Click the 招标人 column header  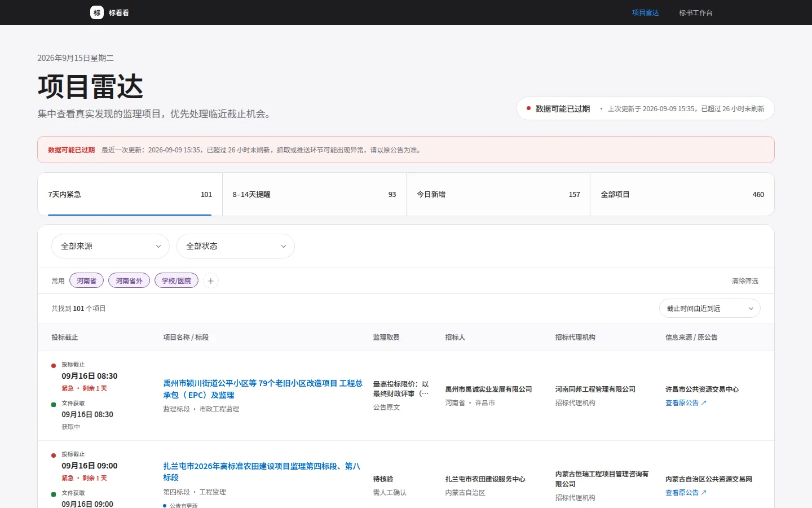(x=455, y=337)
